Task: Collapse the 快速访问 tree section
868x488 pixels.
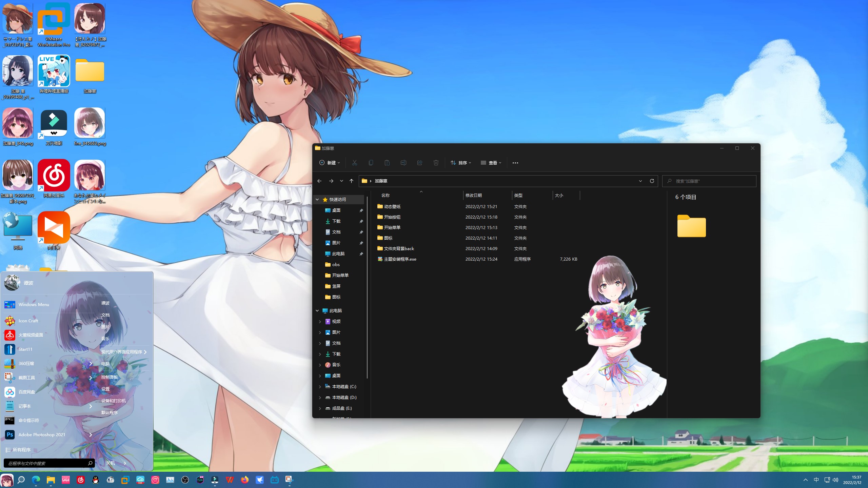Action: tap(317, 200)
